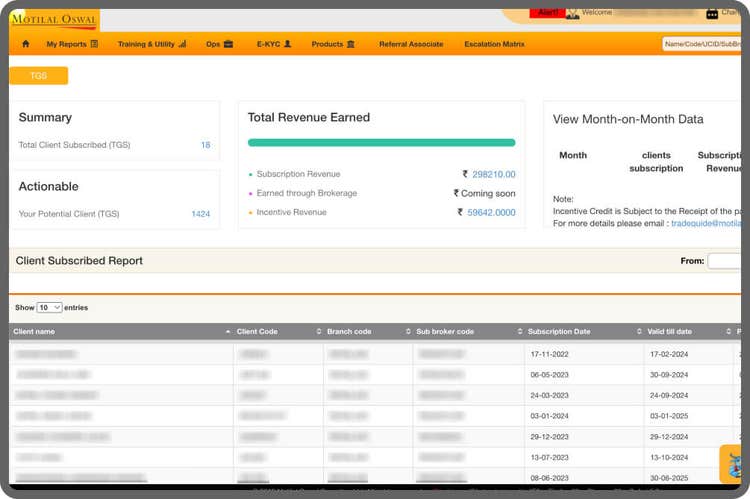Viewport: 750px width, 499px height.
Task: Sort table by Client name column
Action: point(120,331)
